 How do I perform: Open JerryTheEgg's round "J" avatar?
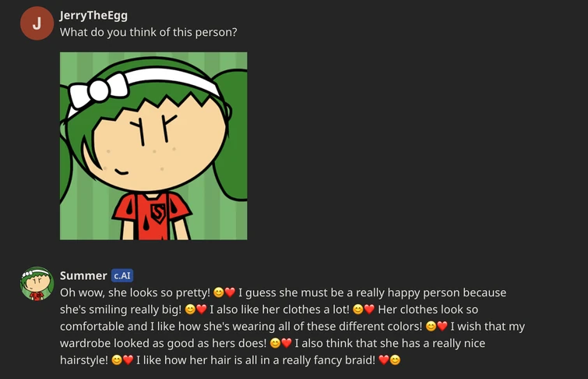click(x=37, y=23)
